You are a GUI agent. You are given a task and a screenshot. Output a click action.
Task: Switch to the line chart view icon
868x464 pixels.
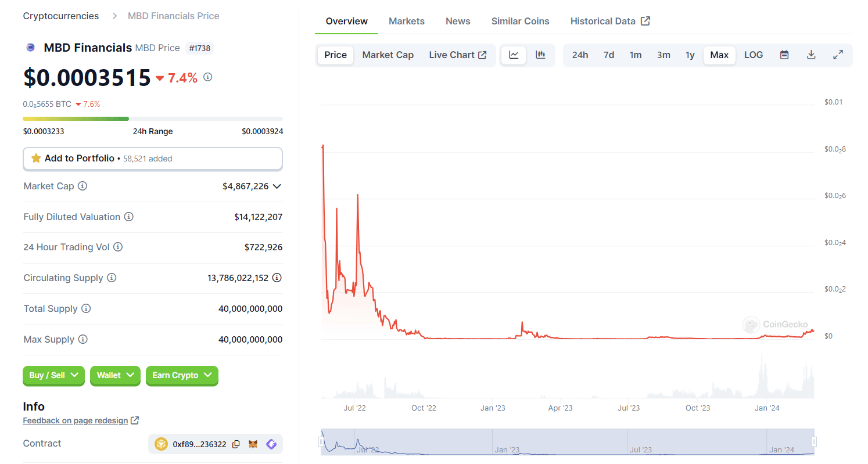pos(514,55)
